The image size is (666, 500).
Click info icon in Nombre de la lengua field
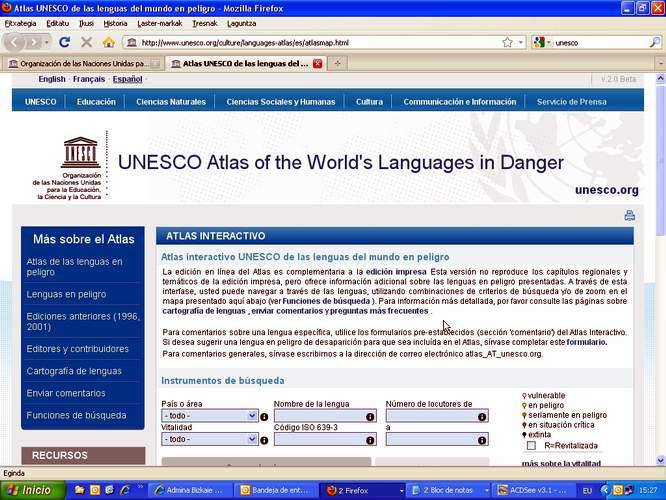(370, 417)
